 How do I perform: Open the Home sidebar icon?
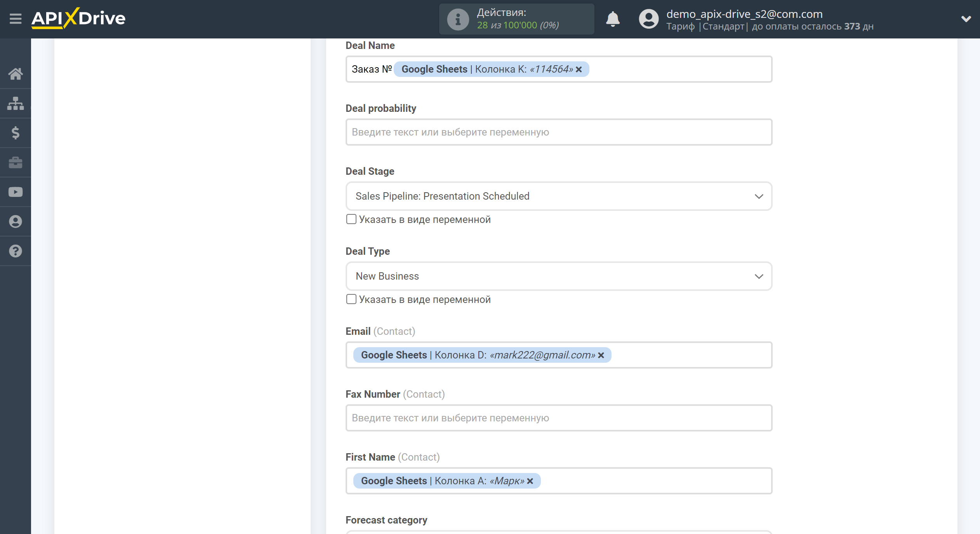coord(16,74)
